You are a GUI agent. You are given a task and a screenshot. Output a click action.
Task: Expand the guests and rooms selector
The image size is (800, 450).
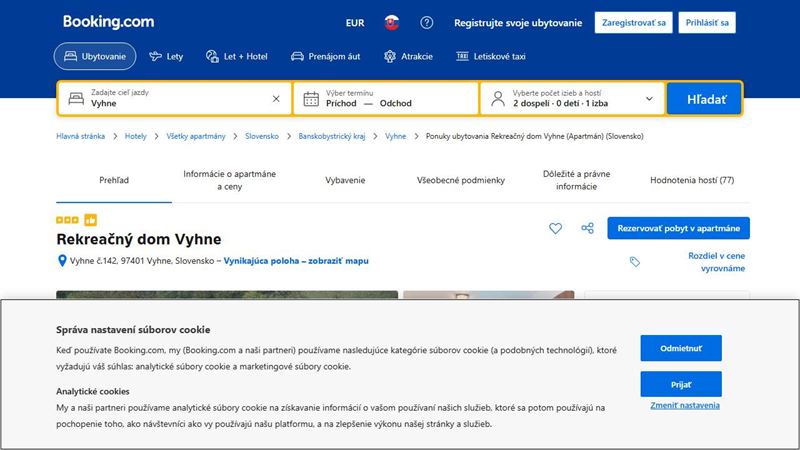[x=572, y=98]
